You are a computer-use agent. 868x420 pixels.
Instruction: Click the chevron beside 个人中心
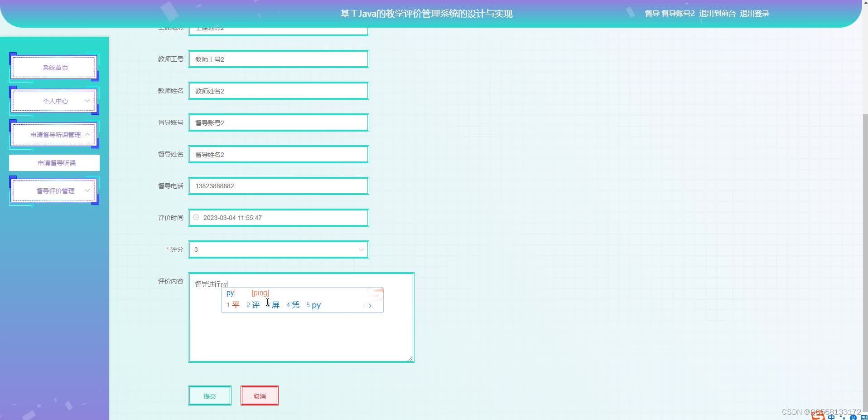pyautogui.click(x=87, y=101)
